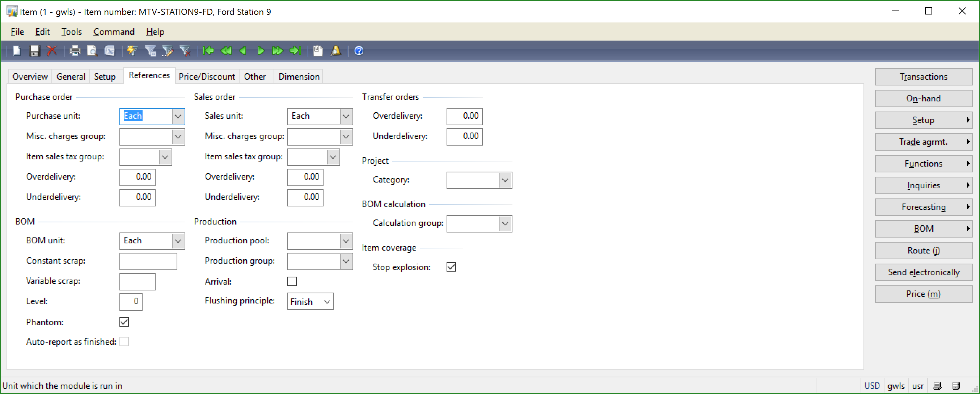Click status bar monitor icon left of last

[x=937, y=386]
